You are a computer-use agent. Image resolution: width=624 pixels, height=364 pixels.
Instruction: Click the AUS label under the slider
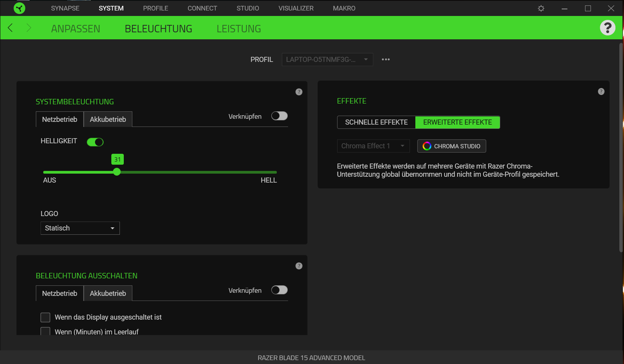pyautogui.click(x=49, y=180)
